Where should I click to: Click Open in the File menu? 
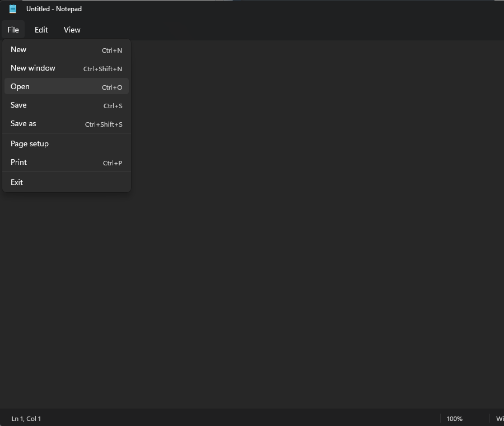click(x=67, y=86)
